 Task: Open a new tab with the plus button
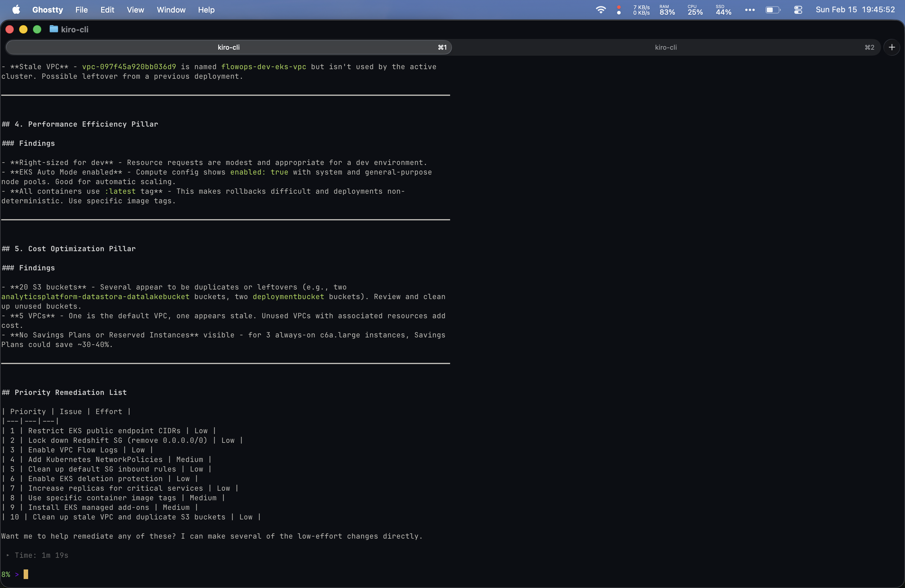892,47
